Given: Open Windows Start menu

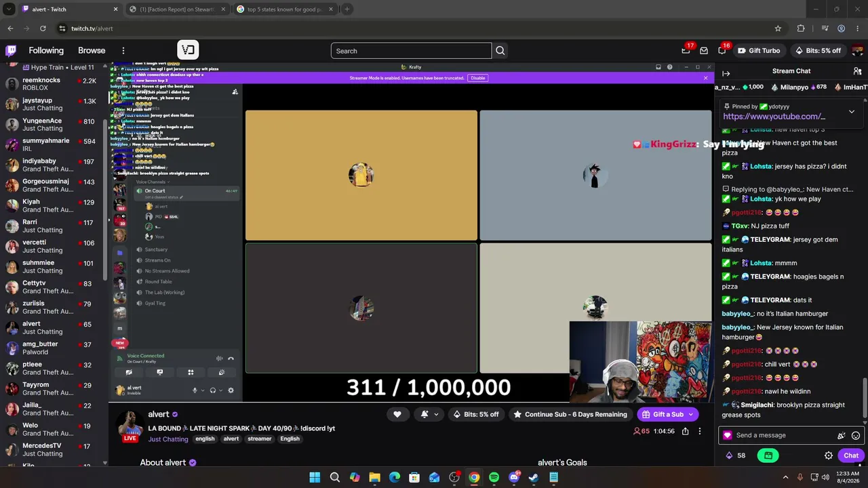Looking at the screenshot, I should [315, 478].
